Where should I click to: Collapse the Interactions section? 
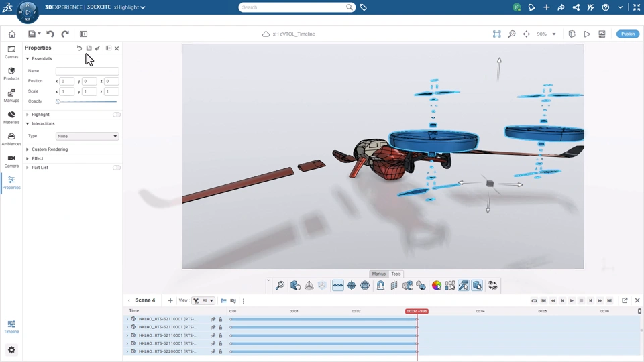[x=28, y=123]
